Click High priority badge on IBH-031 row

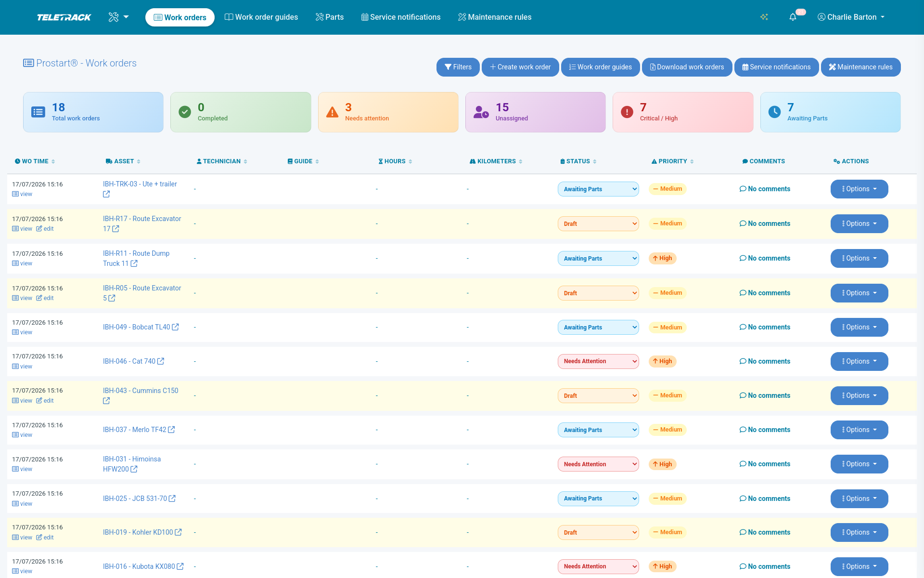[663, 464]
